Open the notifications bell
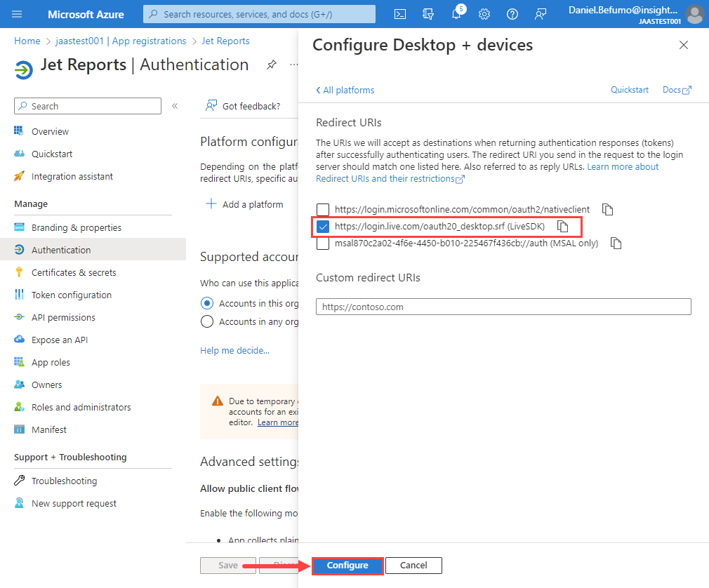Viewport: 709px width, 588px height. pos(457,13)
